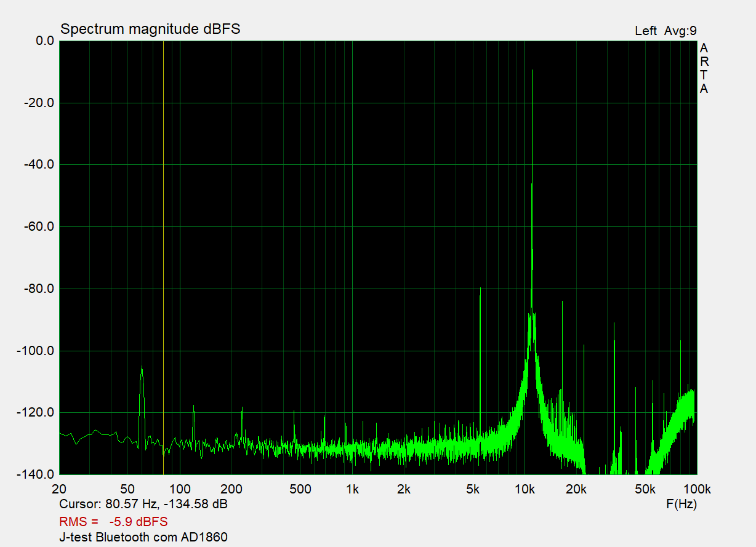
Task: Click the 'Cursor: 80.57 Hz, -134.58 dB' readout
Action: point(143,505)
